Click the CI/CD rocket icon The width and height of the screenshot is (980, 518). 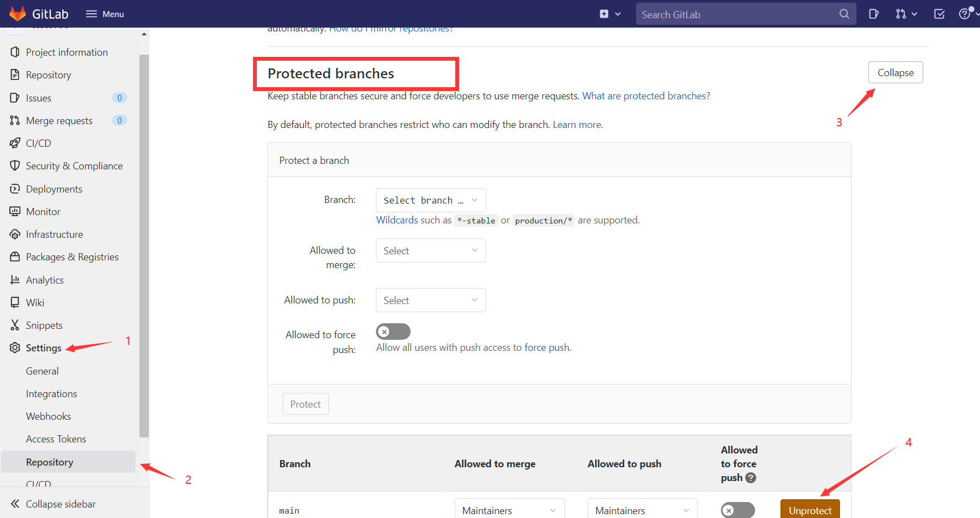pyautogui.click(x=15, y=143)
